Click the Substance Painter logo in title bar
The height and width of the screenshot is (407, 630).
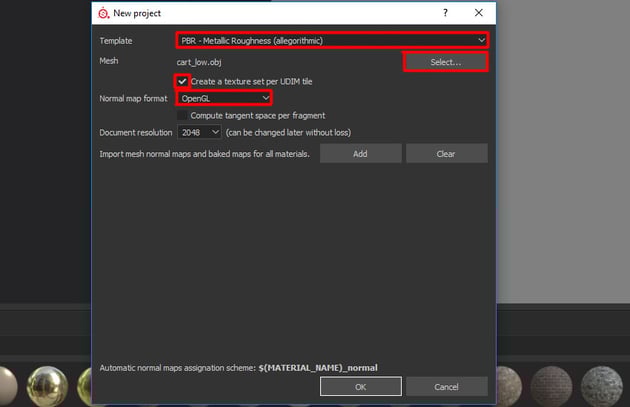(x=103, y=13)
